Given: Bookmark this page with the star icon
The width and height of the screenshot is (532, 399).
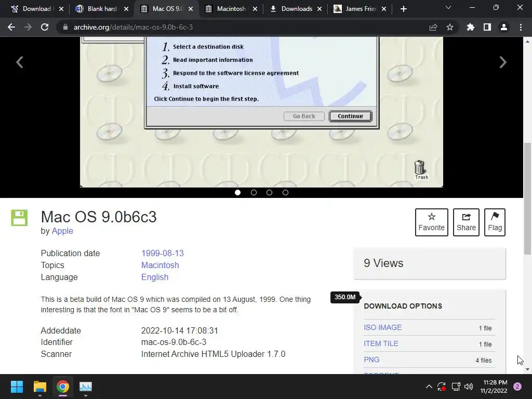Looking at the screenshot, I should click(x=450, y=27).
